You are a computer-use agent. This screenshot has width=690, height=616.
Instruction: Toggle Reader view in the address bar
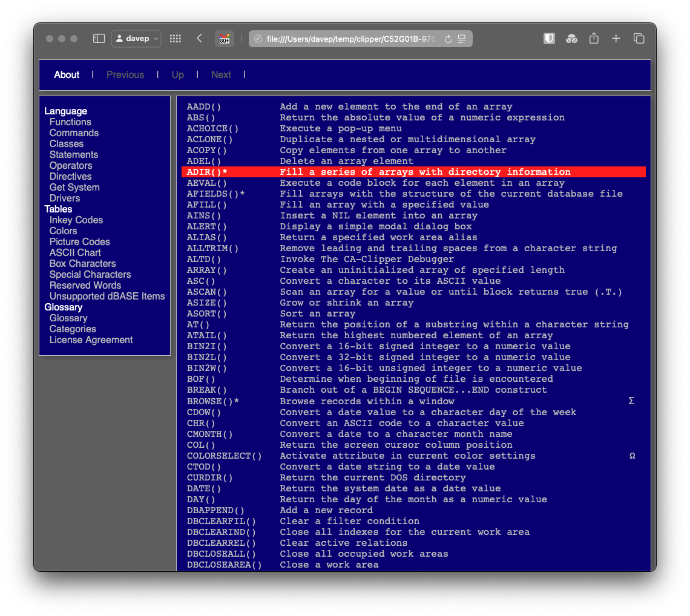point(461,38)
